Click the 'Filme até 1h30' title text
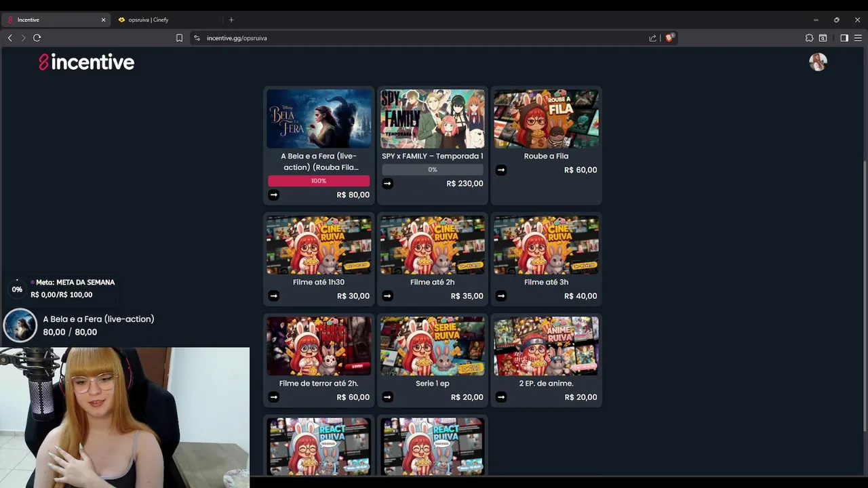The width and height of the screenshot is (868, 488). [x=319, y=283]
